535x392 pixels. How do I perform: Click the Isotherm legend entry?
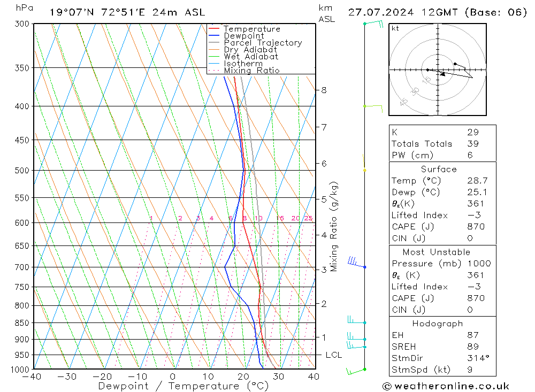(x=243, y=64)
